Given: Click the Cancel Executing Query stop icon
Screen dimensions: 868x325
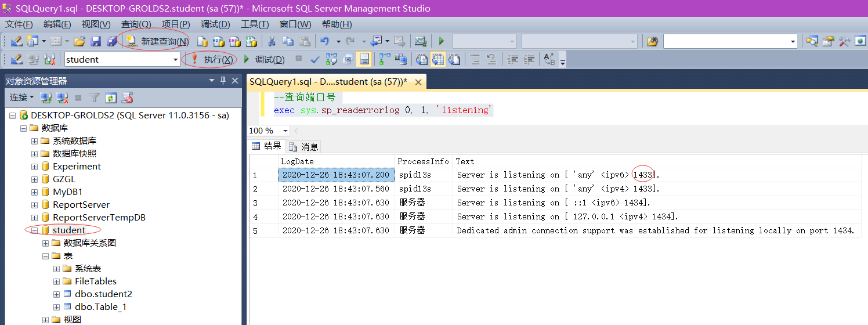Looking at the screenshot, I should 299,59.
